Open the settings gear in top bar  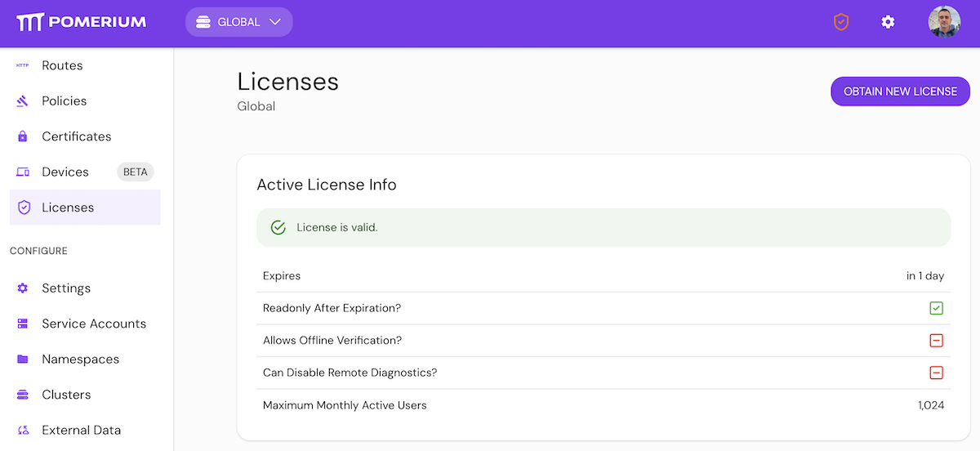click(888, 22)
